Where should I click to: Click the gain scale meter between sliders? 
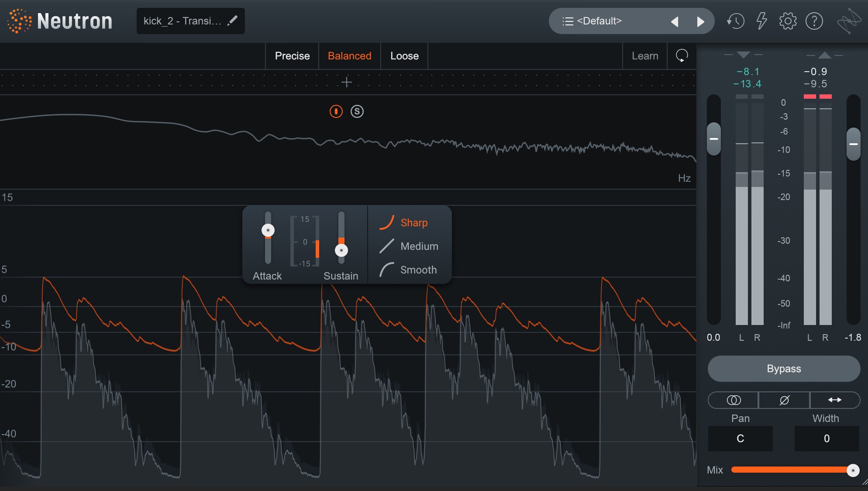pos(305,241)
